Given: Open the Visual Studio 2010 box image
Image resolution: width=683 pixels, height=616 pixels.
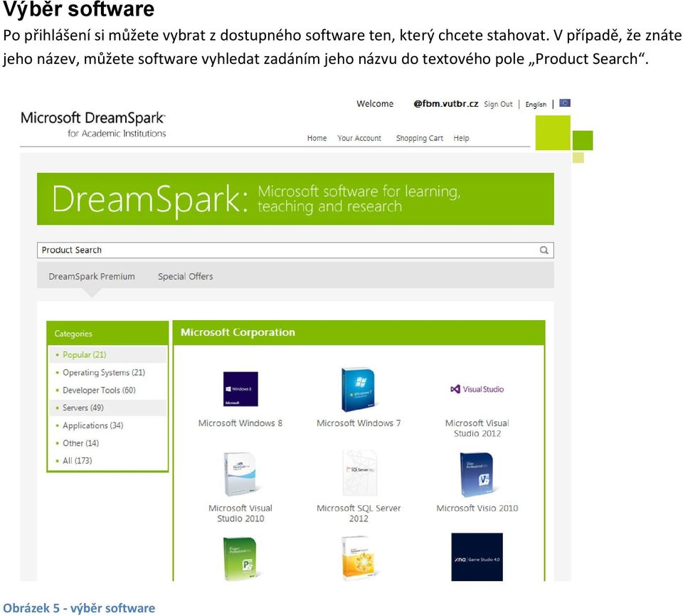Looking at the screenshot, I should [240, 474].
